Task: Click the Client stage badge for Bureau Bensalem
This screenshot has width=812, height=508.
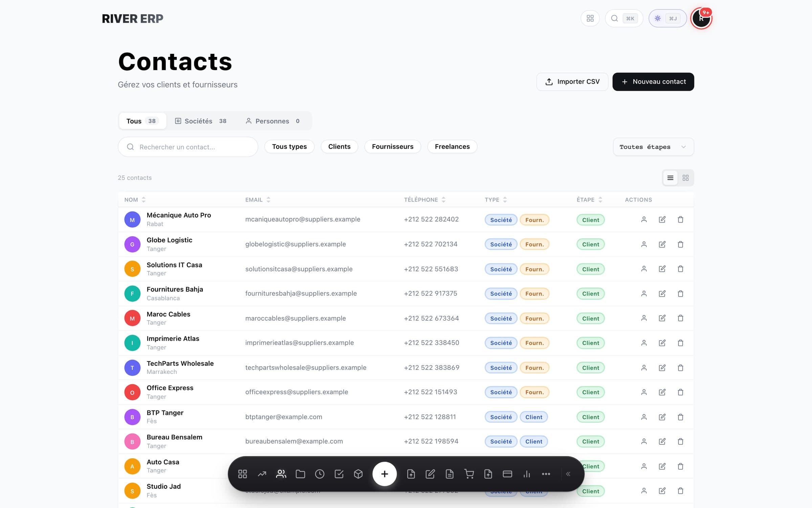Action: pyautogui.click(x=590, y=442)
